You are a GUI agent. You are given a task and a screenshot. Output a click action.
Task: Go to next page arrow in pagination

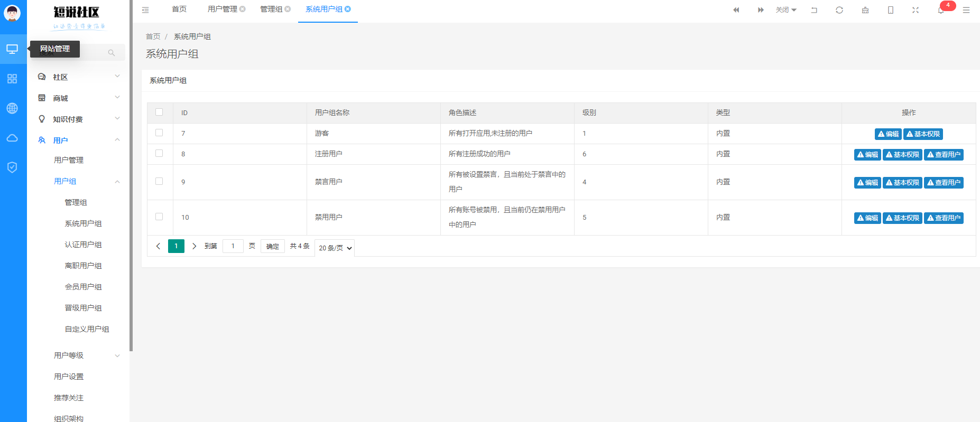(194, 246)
